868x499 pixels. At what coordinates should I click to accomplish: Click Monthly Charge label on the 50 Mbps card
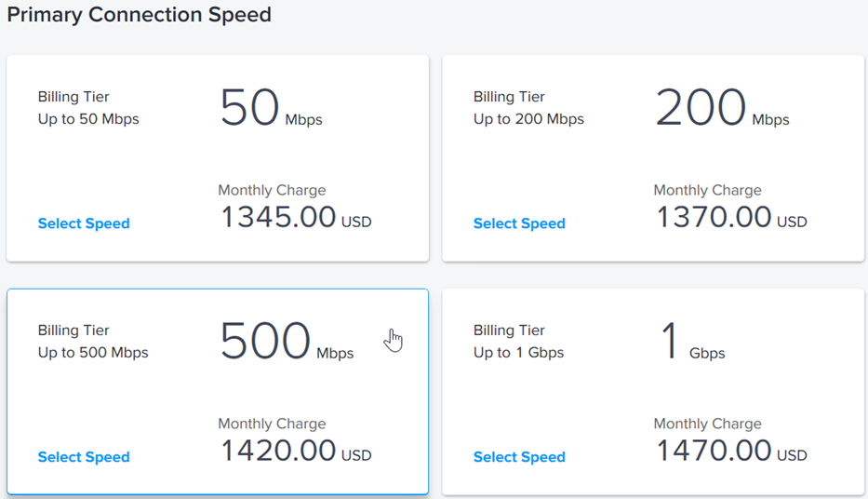(272, 190)
